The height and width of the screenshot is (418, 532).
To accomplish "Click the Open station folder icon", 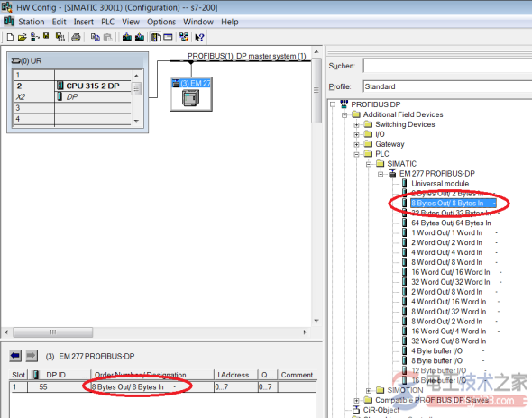I will [22, 37].
